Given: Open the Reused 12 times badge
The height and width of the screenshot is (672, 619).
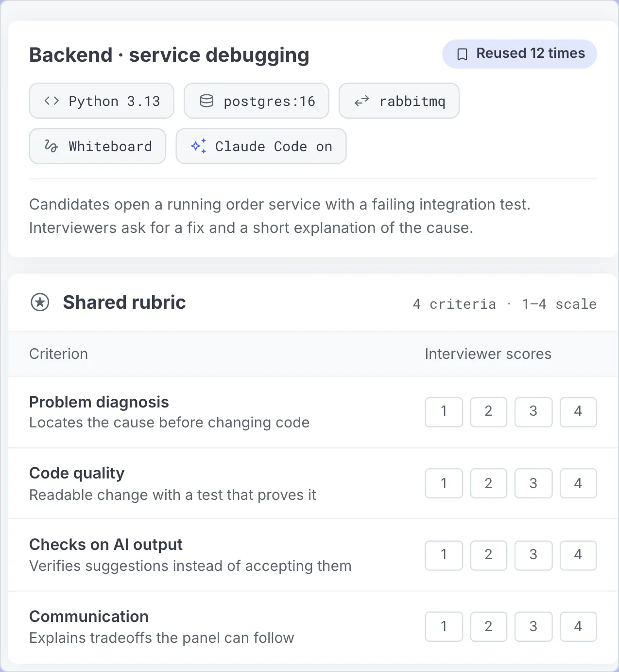Looking at the screenshot, I should pos(519,54).
